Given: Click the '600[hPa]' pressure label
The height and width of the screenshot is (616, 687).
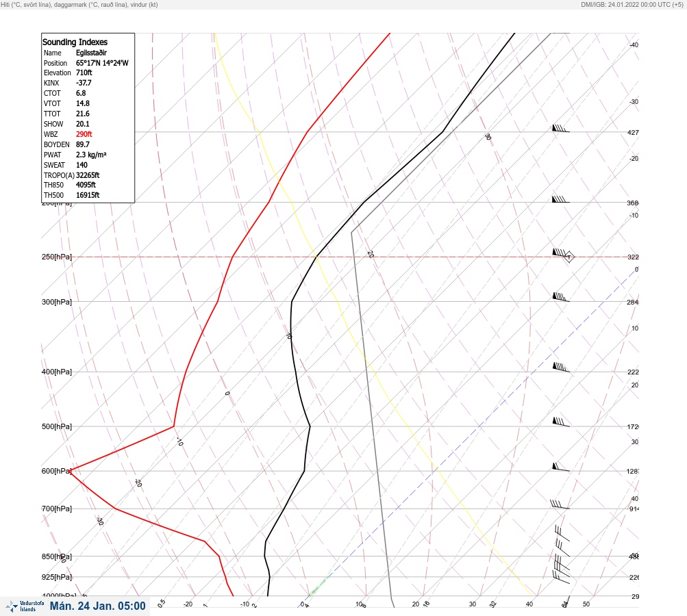Looking at the screenshot, I should pyautogui.click(x=57, y=471).
